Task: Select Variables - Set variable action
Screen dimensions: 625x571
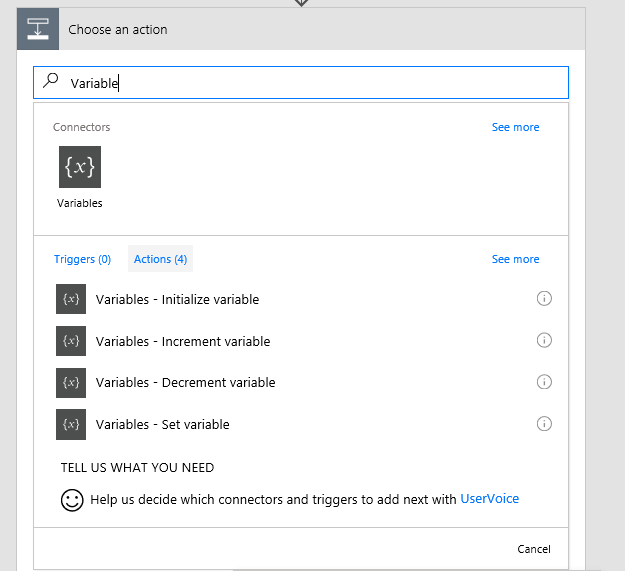Action: pos(163,424)
